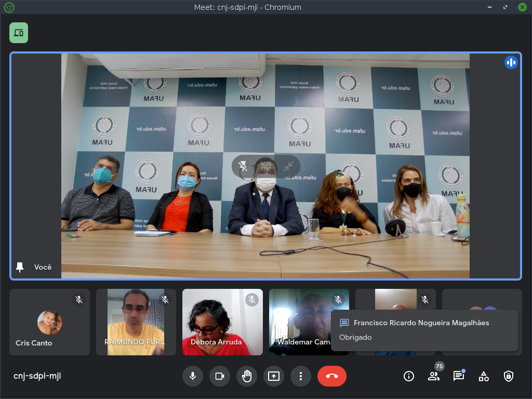Open host controls shield icon
The height and width of the screenshot is (399, 532).
(508, 376)
